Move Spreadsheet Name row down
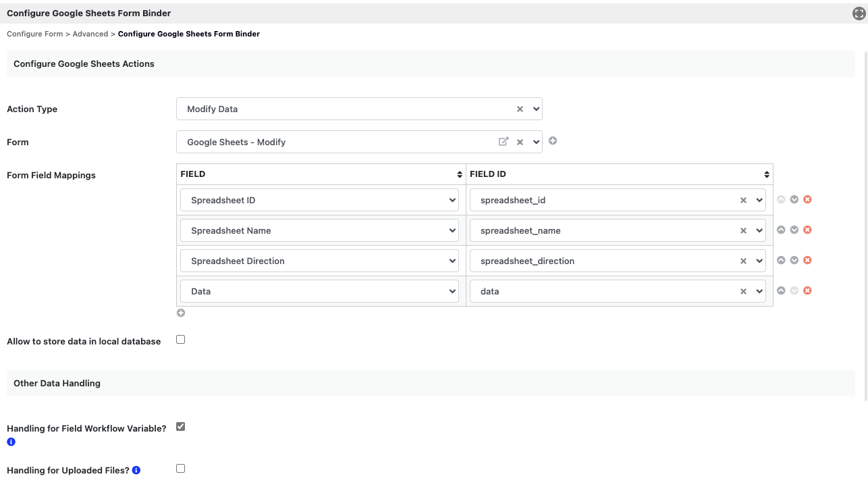 point(794,230)
